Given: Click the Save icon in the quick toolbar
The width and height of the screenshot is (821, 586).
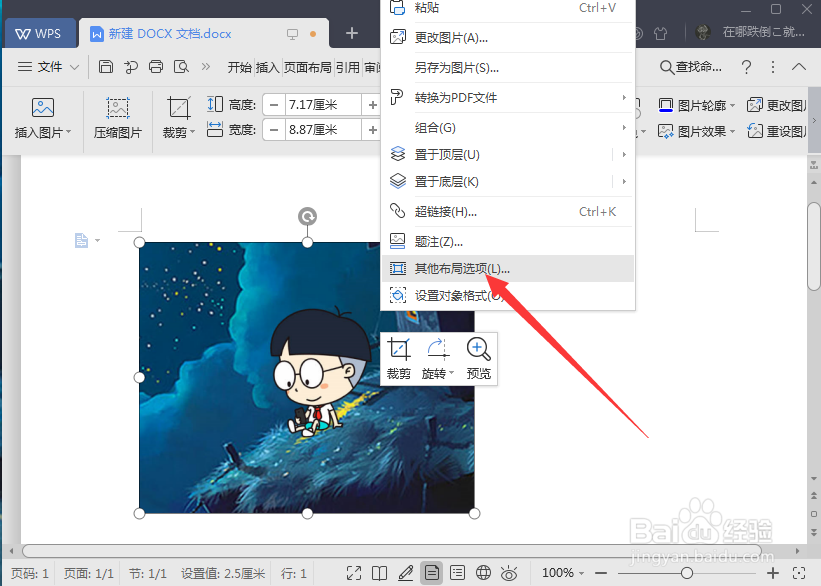Looking at the screenshot, I should coord(106,67).
